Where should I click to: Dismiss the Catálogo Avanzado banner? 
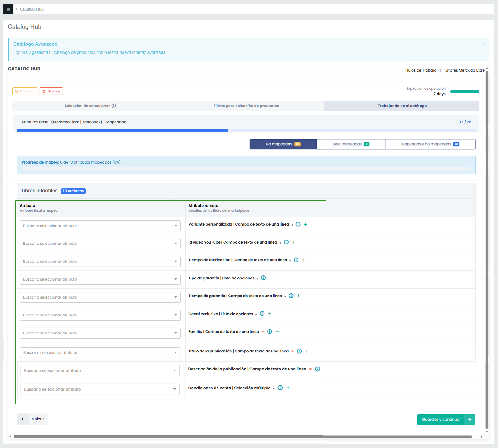point(483,44)
